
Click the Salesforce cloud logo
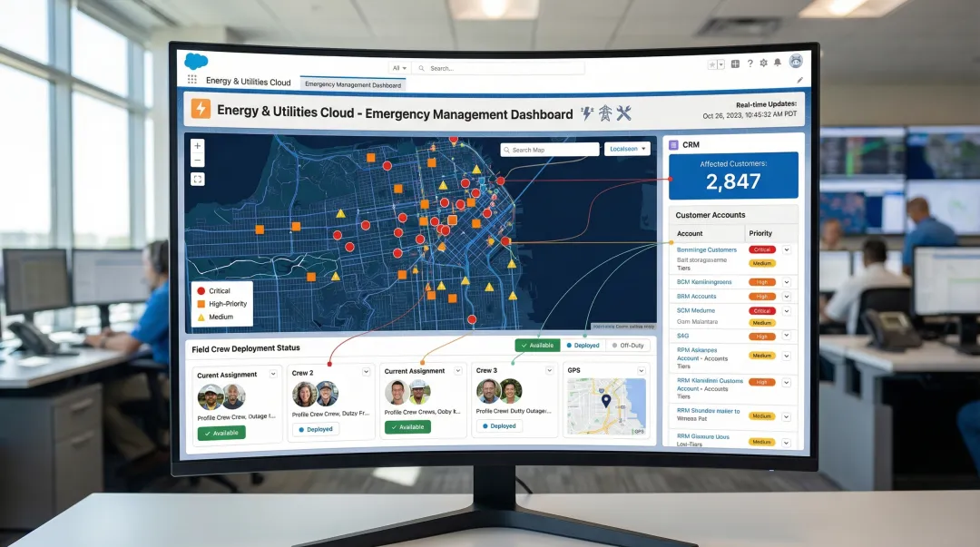click(196, 61)
